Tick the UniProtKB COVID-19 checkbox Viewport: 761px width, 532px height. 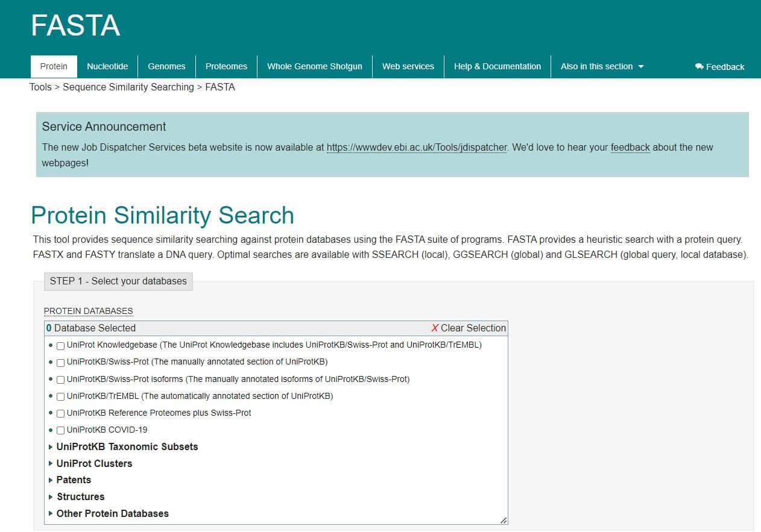60,430
